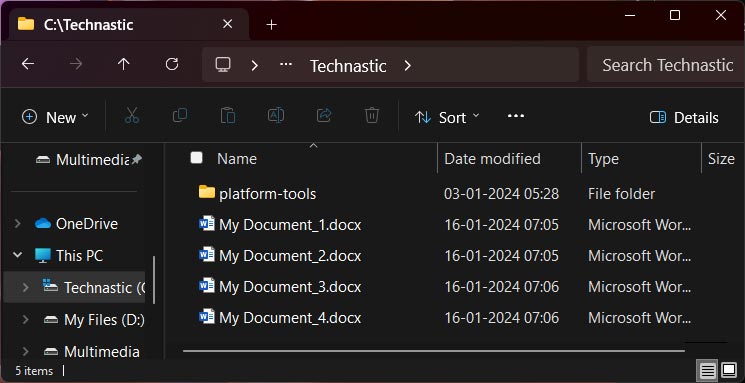Select My Document_3.docx
This screenshot has width=745, height=383.
tap(290, 287)
